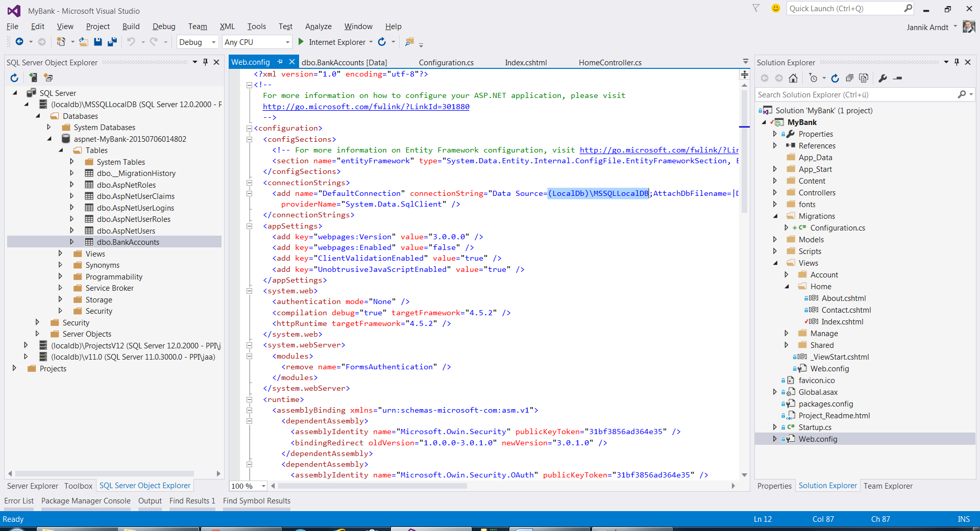Click the Collapse All icon in Solution Explorer

pos(849,78)
